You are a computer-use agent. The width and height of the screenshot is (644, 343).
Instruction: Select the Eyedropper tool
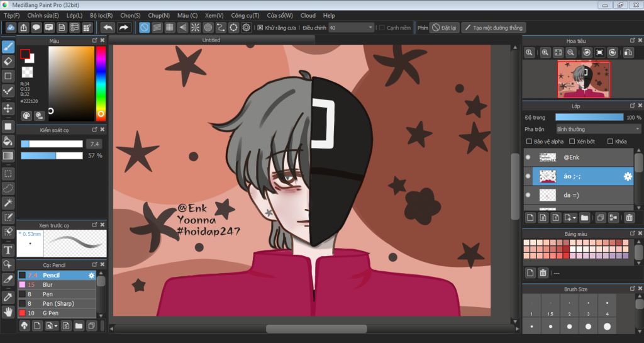[x=8, y=296]
